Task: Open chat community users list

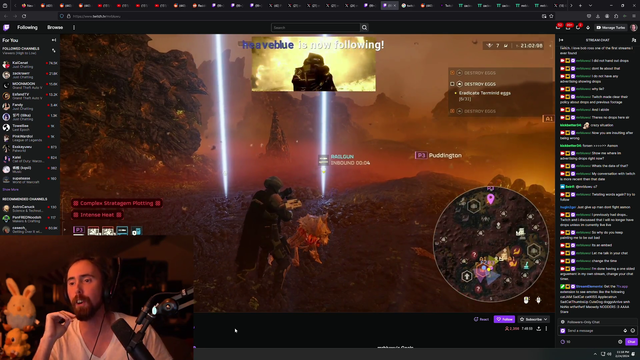Action: 633,40
